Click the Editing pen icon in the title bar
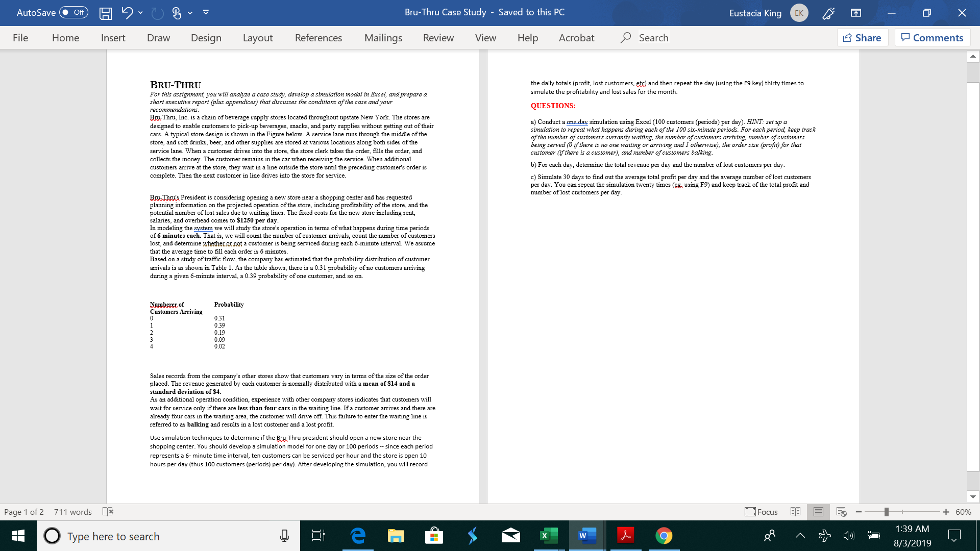 point(827,13)
